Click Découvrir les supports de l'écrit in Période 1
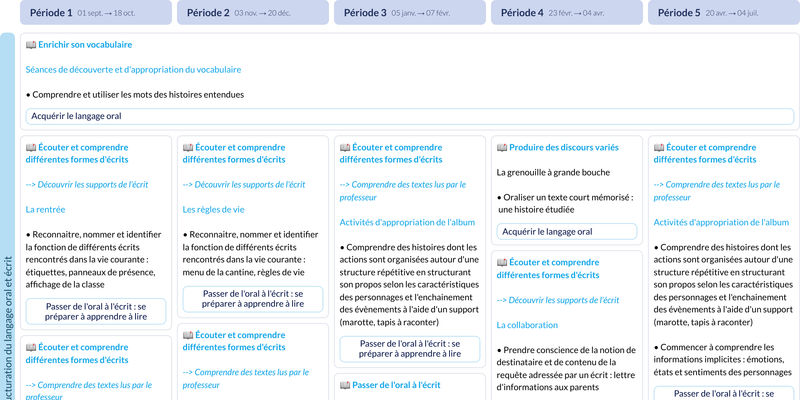 (87, 185)
